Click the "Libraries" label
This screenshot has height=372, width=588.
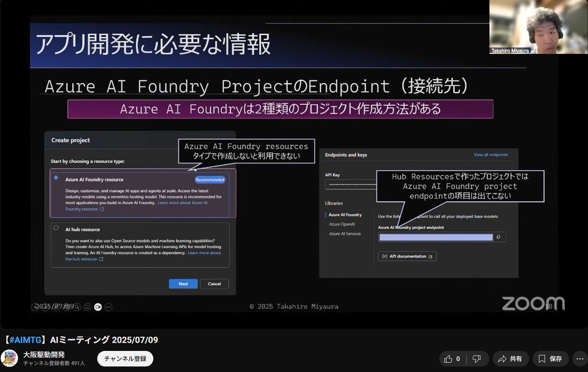pos(334,203)
